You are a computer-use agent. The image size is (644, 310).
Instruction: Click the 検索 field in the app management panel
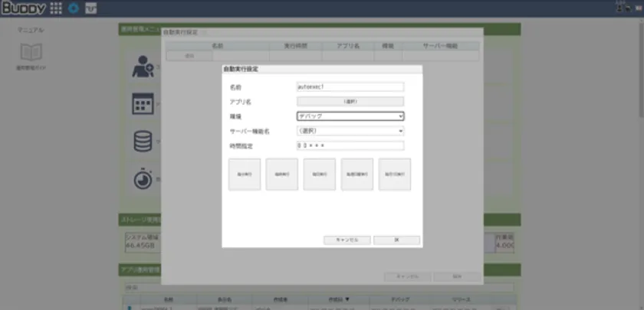click(319, 288)
